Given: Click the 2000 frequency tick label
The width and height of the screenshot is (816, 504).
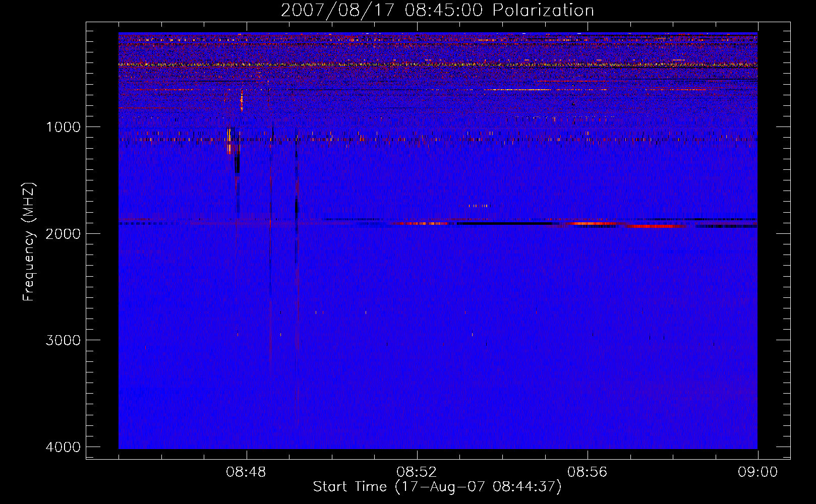Looking at the screenshot, I should point(63,233).
